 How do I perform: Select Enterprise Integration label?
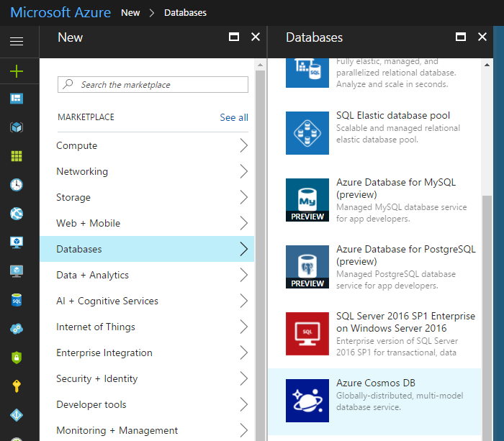(104, 353)
